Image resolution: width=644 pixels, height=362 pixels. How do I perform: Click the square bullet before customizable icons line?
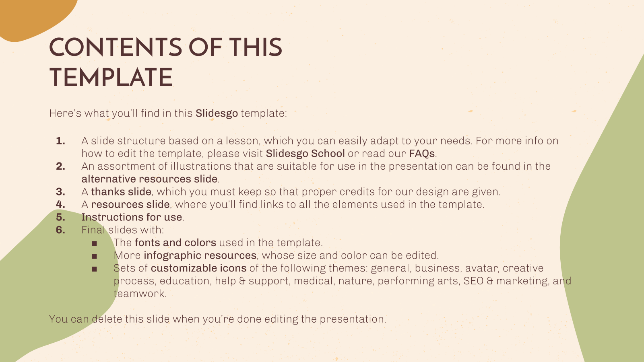point(94,269)
